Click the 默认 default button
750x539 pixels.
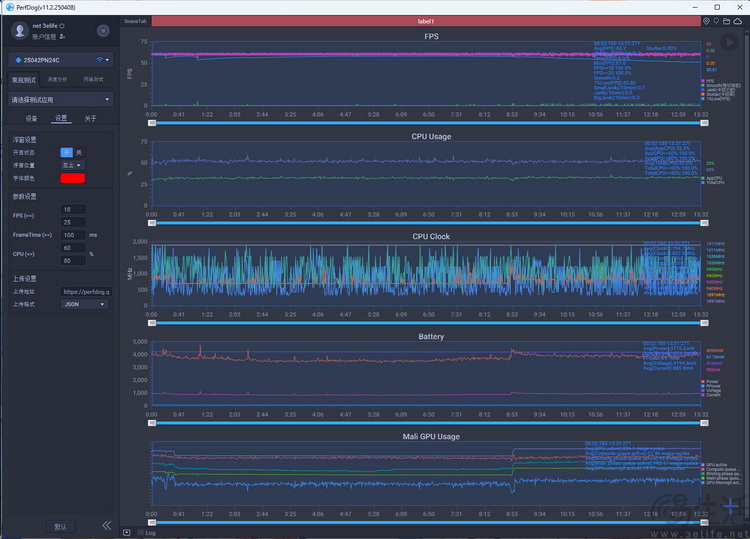click(x=60, y=527)
